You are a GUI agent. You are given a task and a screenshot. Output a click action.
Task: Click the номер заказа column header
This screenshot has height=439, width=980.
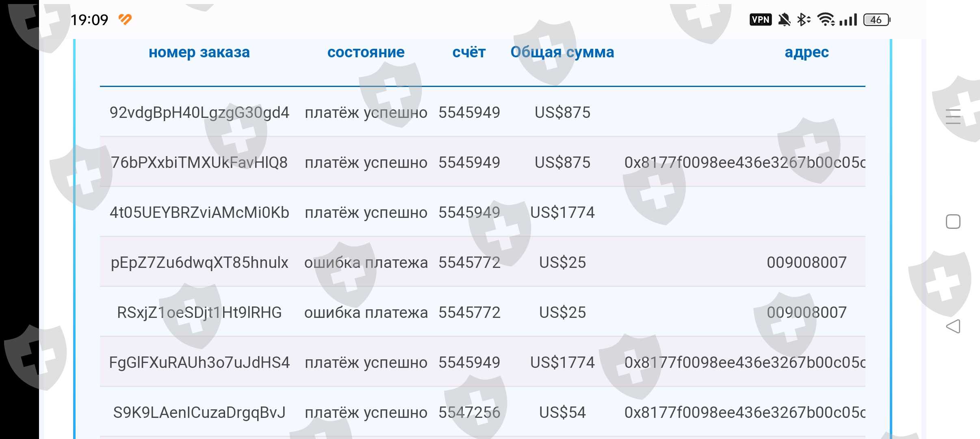[x=199, y=52]
